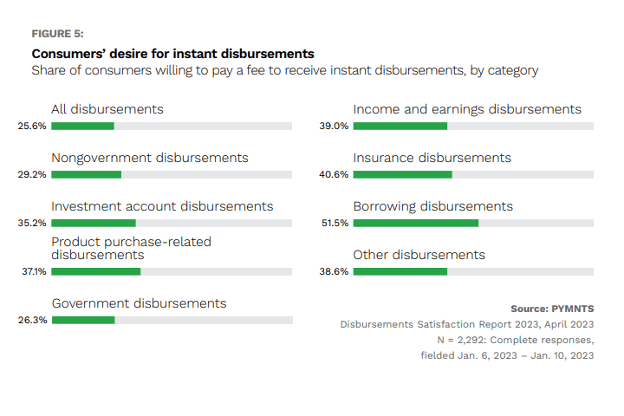Image resolution: width=624 pixels, height=416 pixels.
Task: Click the fielded Jan. 6, 2023 date line
Action: coord(507,356)
